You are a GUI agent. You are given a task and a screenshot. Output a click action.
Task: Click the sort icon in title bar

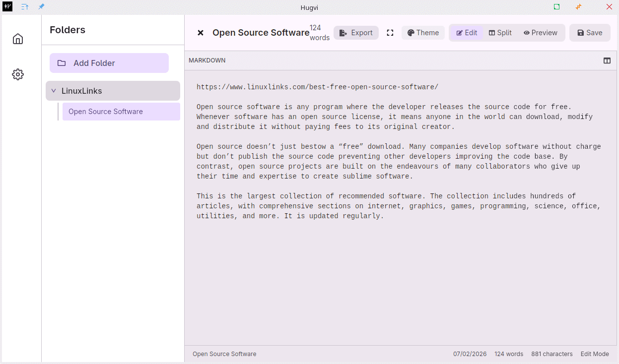coord(25,7)
